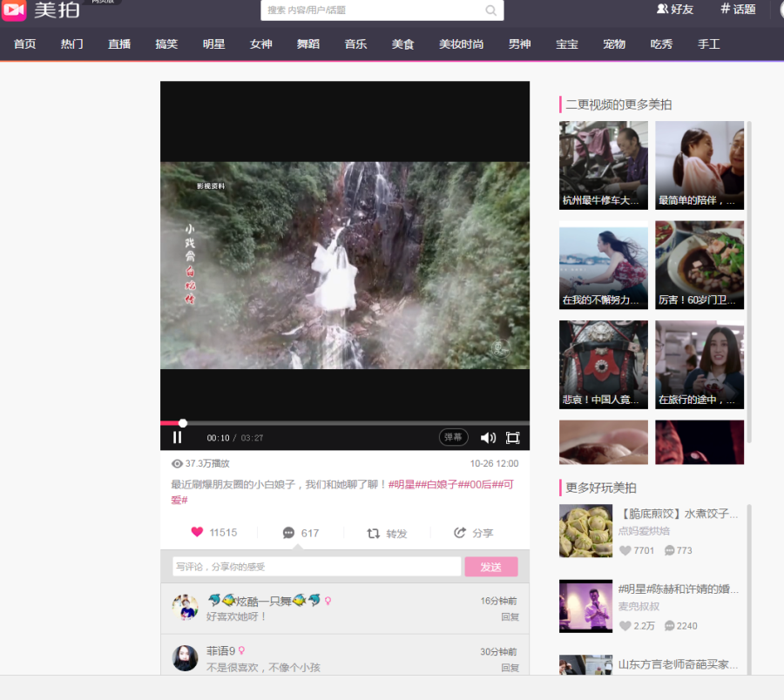Viewport: 784px width, 700px height.
Task: Open the 手工 category
Action: (x=709, y=44)
